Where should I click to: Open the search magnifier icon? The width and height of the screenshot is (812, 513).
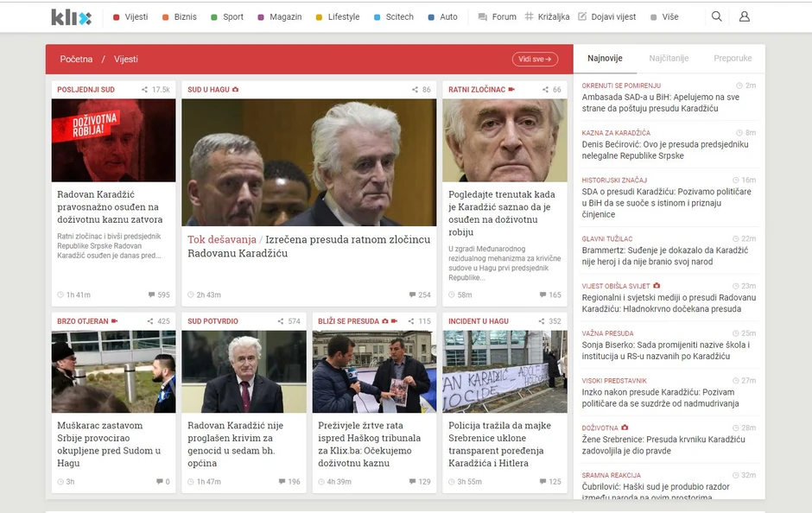click(717, 16)
